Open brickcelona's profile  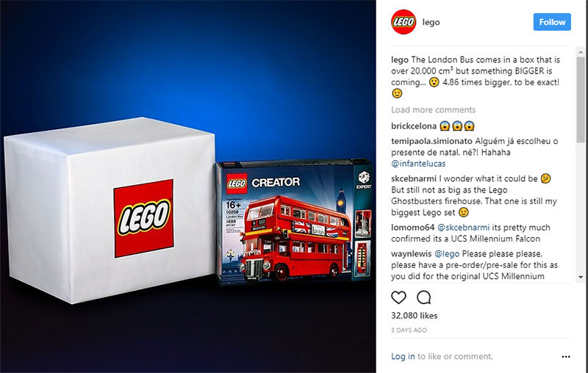414,126
